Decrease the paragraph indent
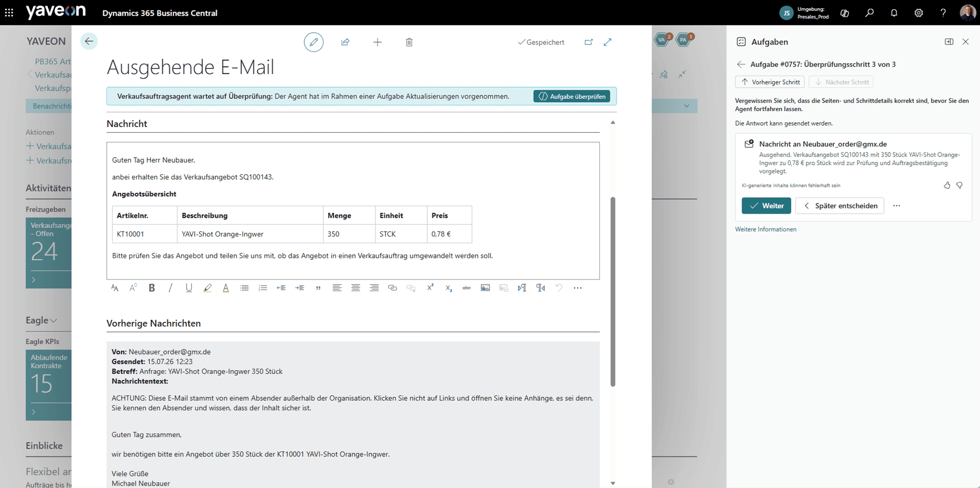 (x=281, y=288)
